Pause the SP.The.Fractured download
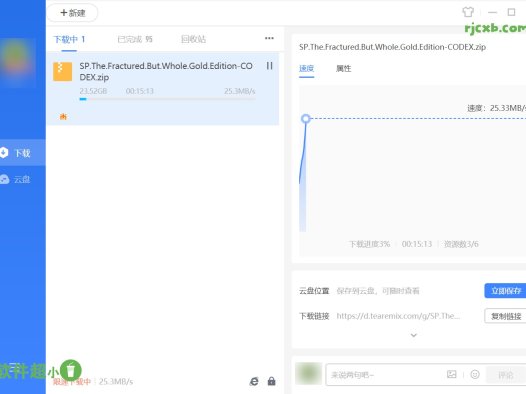Screen dimensions: 526x394 [269, 66]
